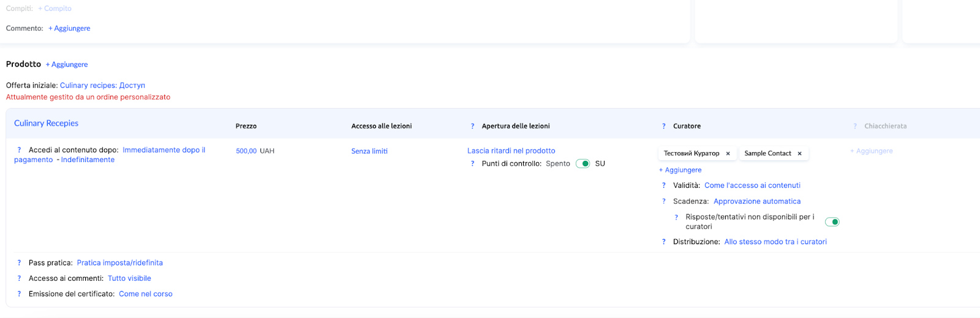The image size is (980, 318).
Task: Edit the 500,00 price value
Action: [x=246, y=151]
